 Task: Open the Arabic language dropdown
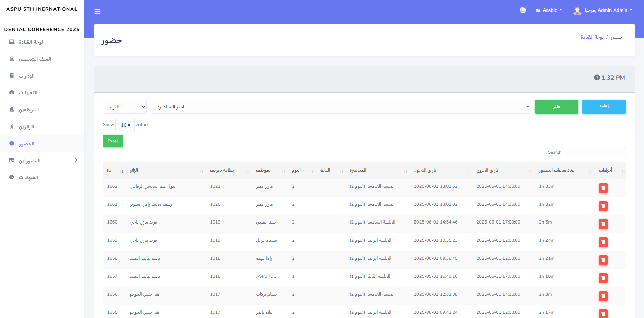coord(549,10)
